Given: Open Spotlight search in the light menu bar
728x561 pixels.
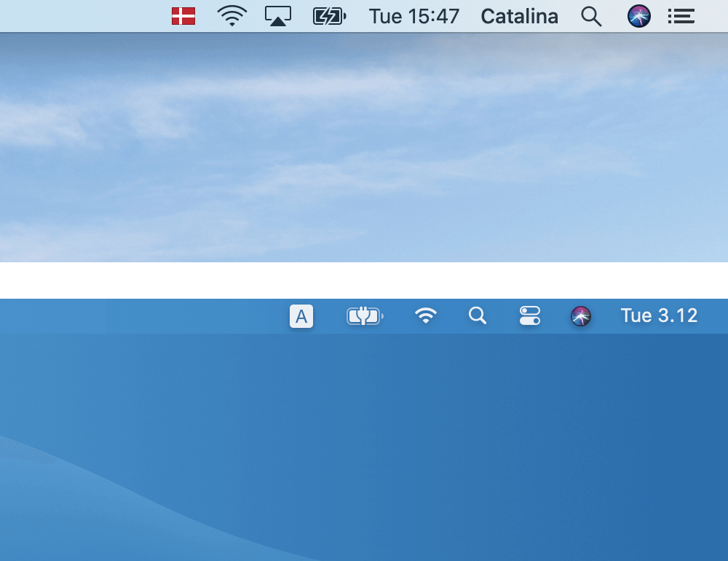Looking at the screenshot, I should tap(591, 16).
